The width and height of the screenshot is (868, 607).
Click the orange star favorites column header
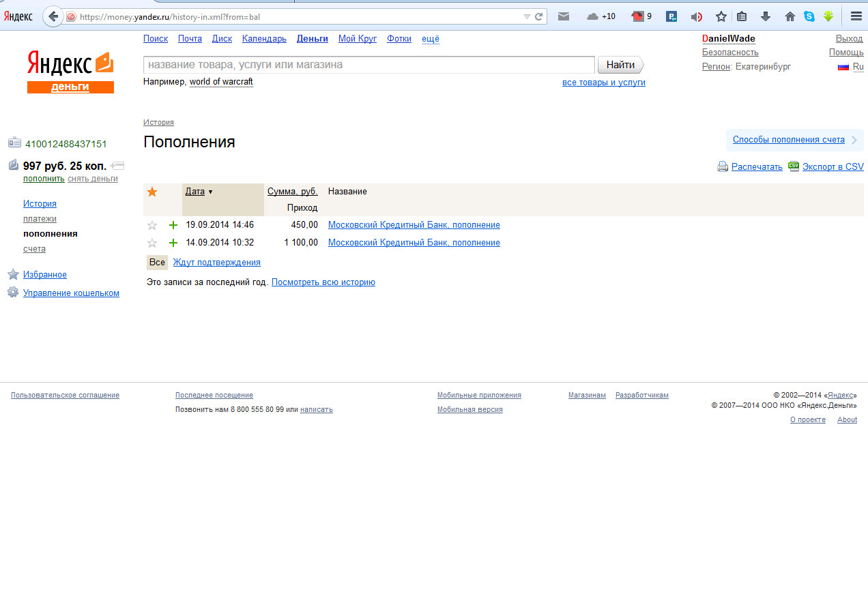tap(152, 192)
